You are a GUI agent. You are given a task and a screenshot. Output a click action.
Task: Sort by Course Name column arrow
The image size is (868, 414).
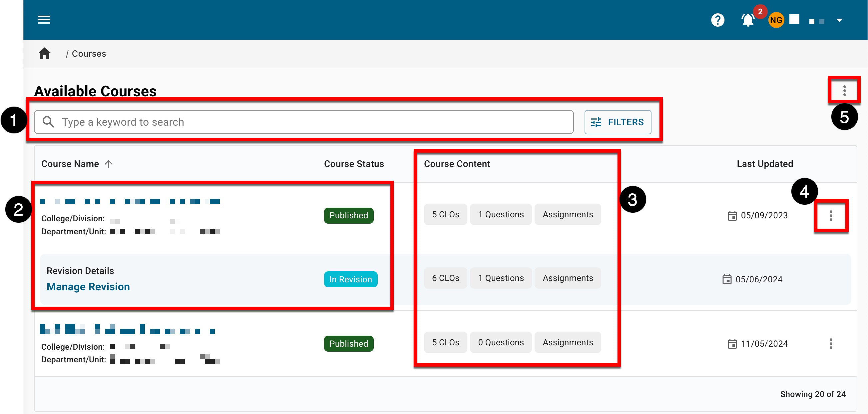[109, 164]
